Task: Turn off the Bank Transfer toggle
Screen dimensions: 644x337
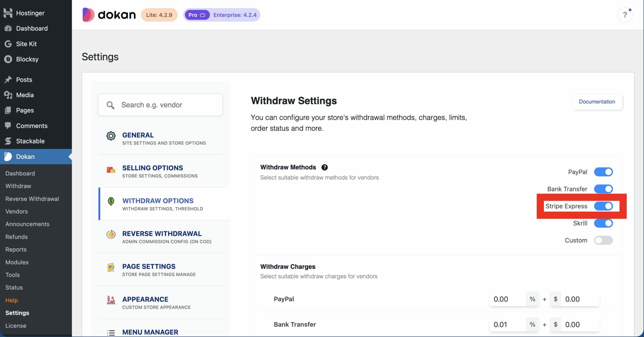Action: 603,189
